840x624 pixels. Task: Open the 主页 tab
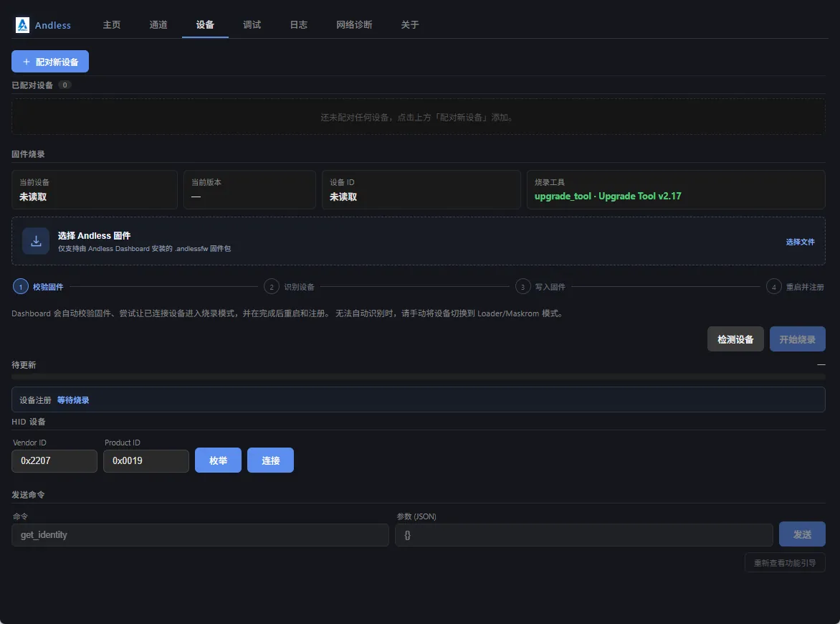point(111,24)
